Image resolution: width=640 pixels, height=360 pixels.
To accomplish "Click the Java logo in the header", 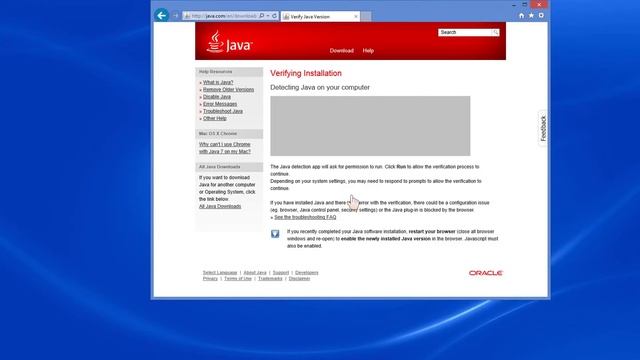I will tap(229, 42).
